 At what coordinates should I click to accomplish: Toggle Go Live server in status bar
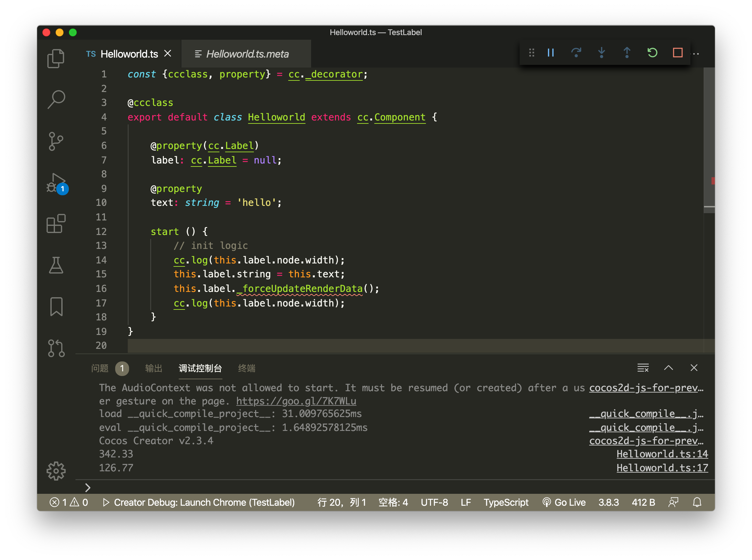[x=564, y=502]
